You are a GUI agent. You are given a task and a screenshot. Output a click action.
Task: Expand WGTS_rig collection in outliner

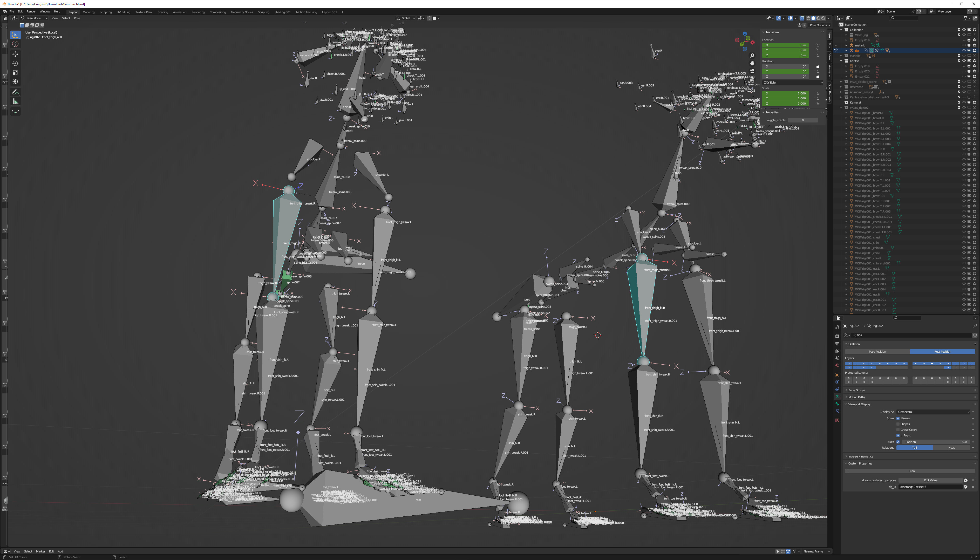coord(846,35)
